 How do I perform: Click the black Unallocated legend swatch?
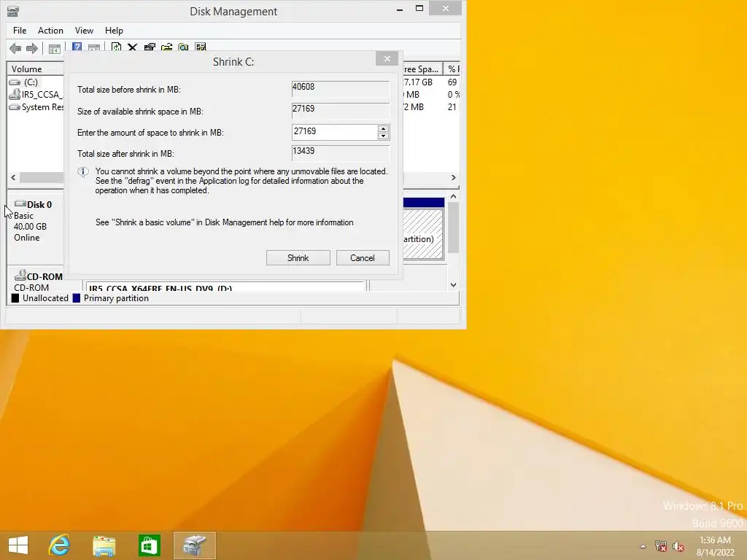[x=15, y=298]
